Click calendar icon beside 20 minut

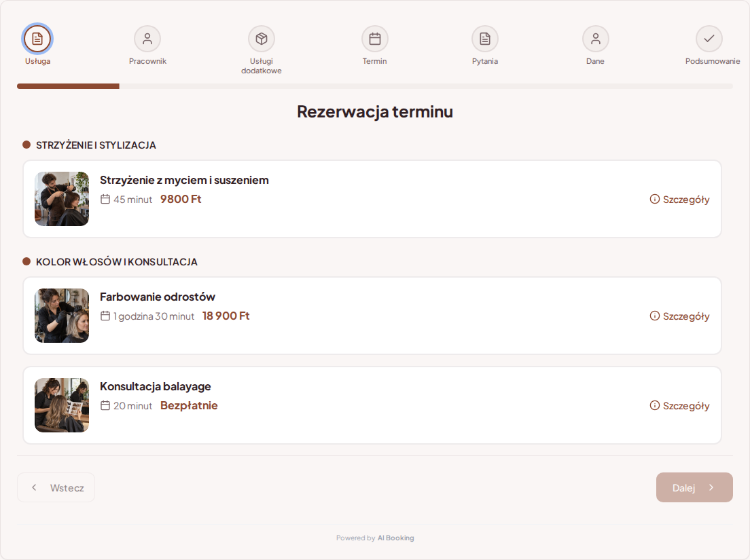pyautogui.click(x=105, y=405)
